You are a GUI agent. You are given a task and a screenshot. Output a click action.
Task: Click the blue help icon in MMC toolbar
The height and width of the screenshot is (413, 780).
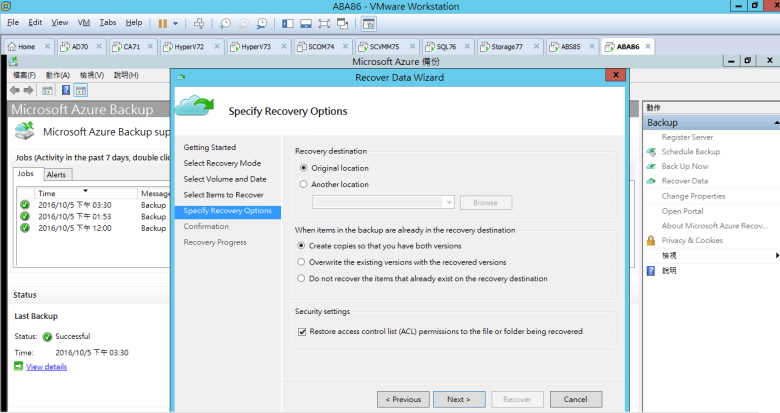[64, 90]
